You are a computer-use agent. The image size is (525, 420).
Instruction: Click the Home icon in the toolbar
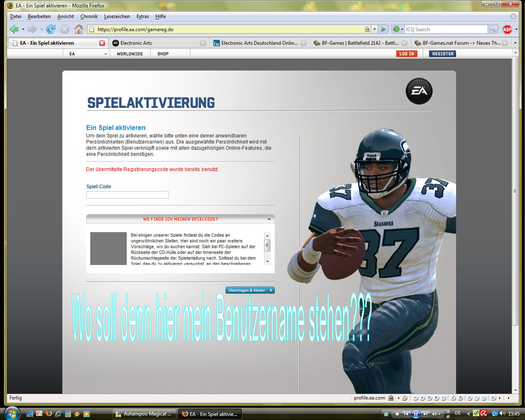click(x=79, y=29)
